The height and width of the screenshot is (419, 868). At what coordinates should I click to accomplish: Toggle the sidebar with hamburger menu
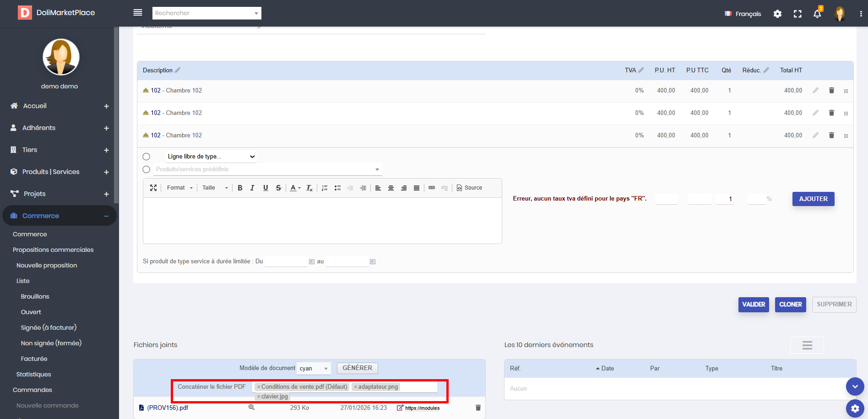138,13
